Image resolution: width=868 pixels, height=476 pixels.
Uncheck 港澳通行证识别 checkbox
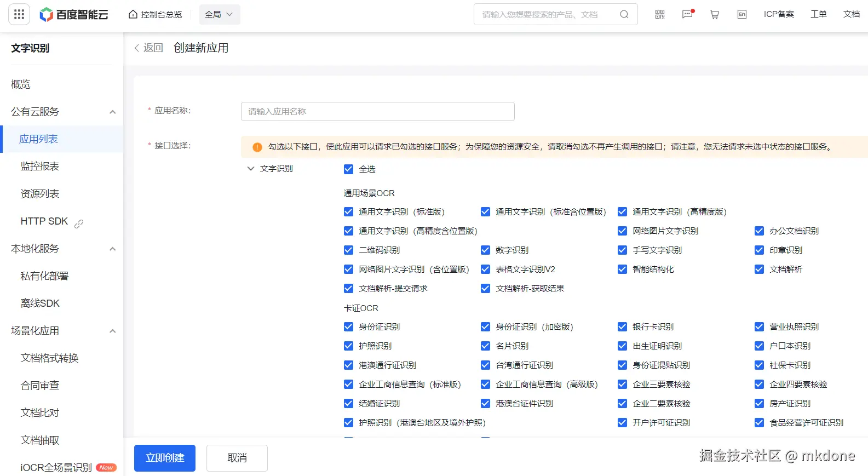click(x=348, y=365)
